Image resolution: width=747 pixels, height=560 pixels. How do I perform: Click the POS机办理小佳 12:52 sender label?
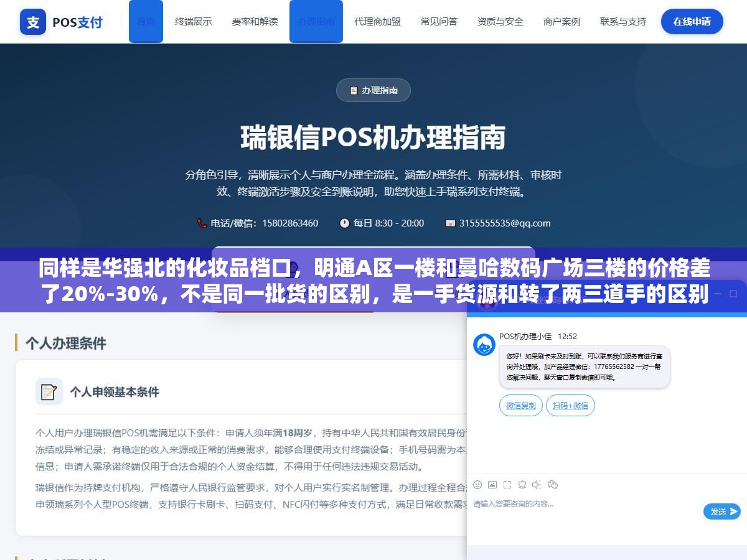click(538, 336)
